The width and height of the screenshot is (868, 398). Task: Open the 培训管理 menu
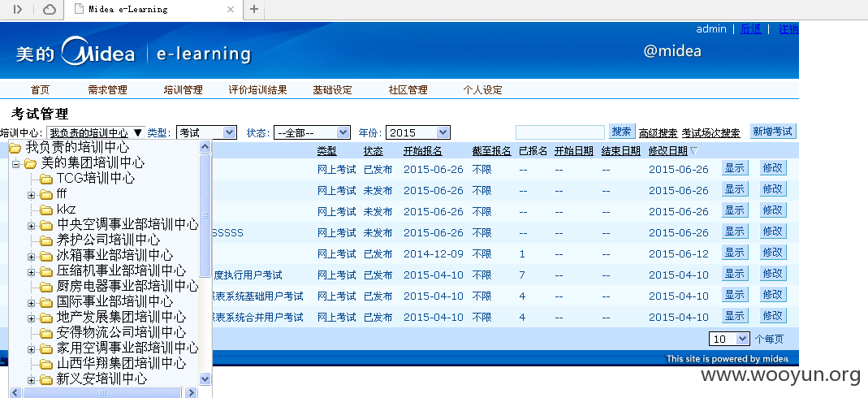coord(184,89)
